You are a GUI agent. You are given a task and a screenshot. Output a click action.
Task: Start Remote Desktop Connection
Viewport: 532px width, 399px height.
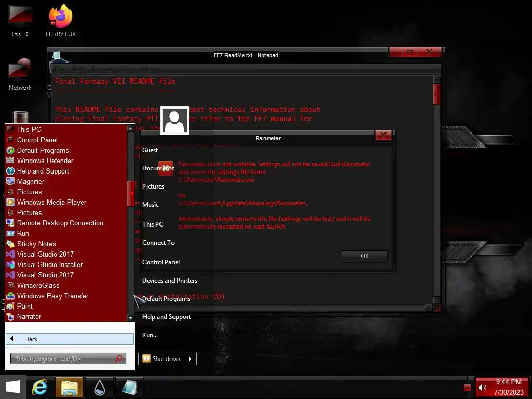60,223
